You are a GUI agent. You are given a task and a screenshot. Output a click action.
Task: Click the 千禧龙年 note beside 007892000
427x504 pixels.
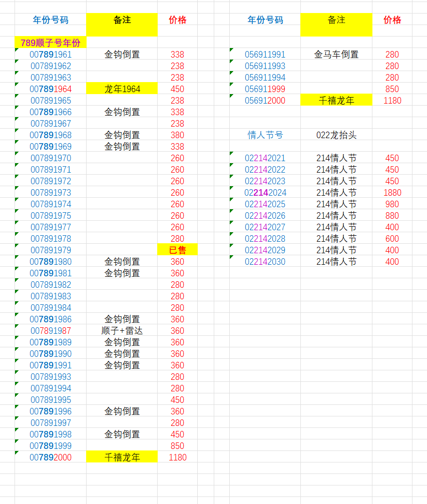click(122, 457)
